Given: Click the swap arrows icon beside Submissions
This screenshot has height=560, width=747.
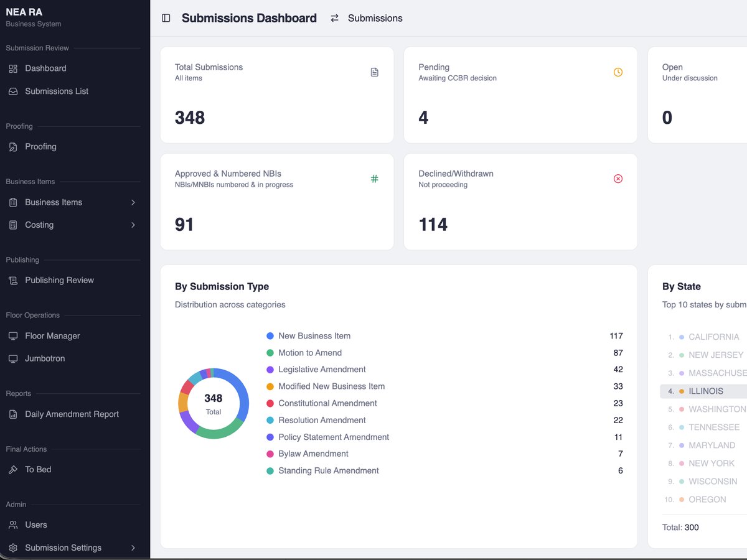Looking at the screenshot, I should tap(335, 18).
